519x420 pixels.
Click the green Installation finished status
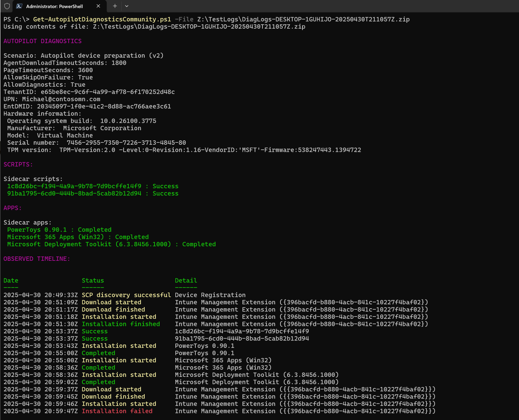[x=120, y=324]
